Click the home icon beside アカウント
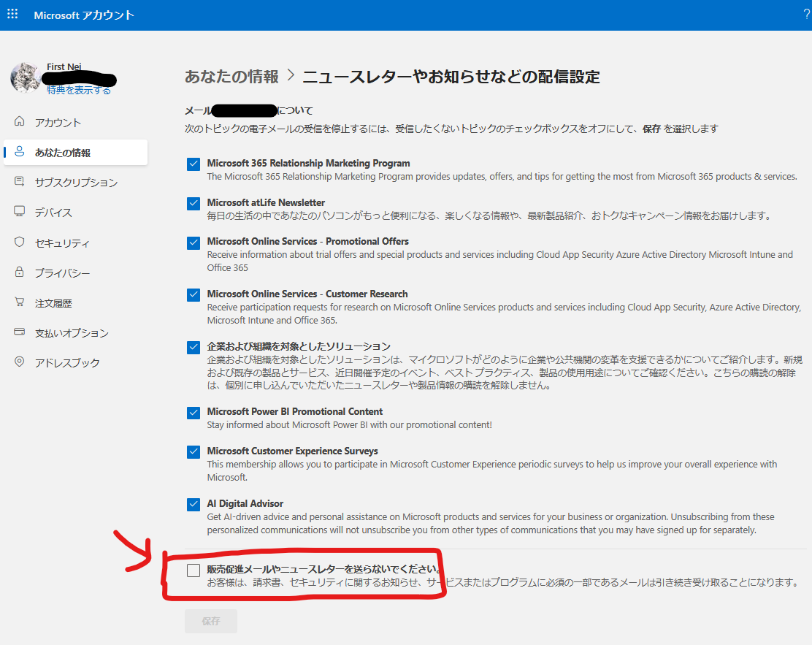This screenshot has height=645, width=812. coord(19,121)
